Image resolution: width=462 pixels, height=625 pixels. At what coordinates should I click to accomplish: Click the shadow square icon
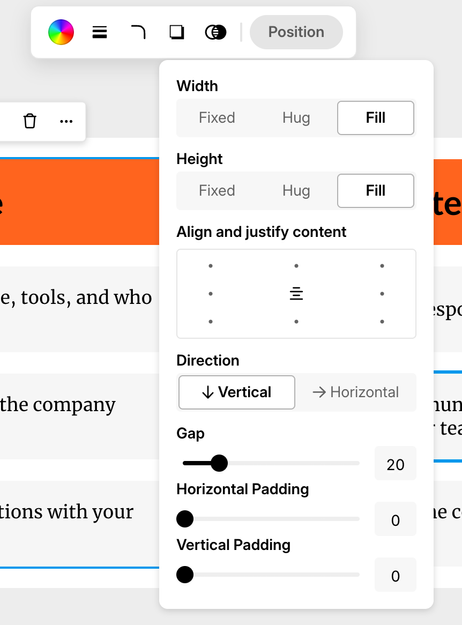[x=177, y=32]
